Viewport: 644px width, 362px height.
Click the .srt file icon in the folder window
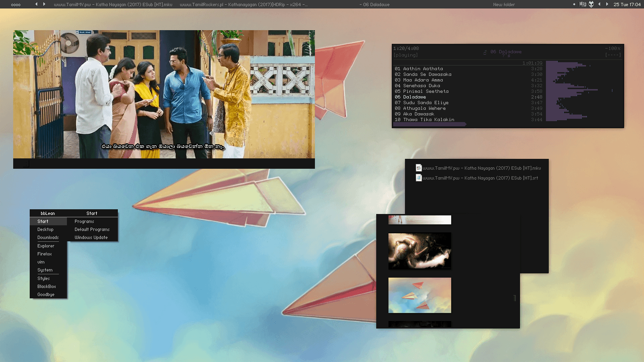419,178
